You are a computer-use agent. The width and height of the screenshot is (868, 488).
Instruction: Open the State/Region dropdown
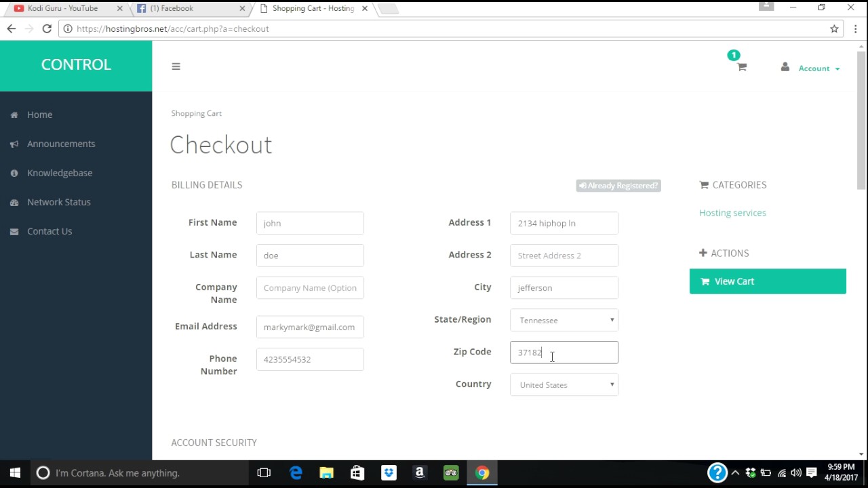click(564, 320)
